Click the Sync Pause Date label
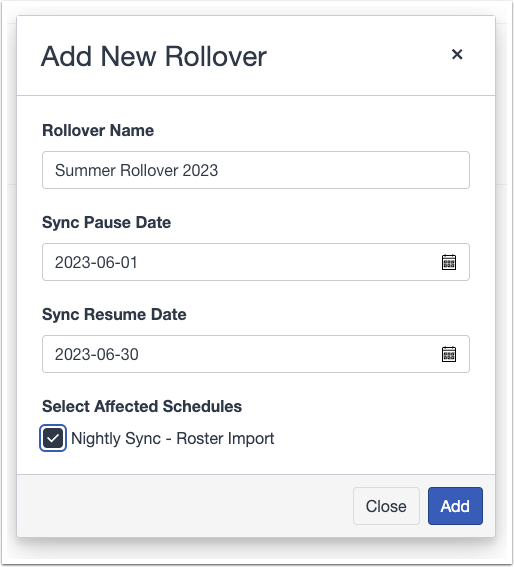Viewport: 514px width, 567px height. [x=106, y=222]
